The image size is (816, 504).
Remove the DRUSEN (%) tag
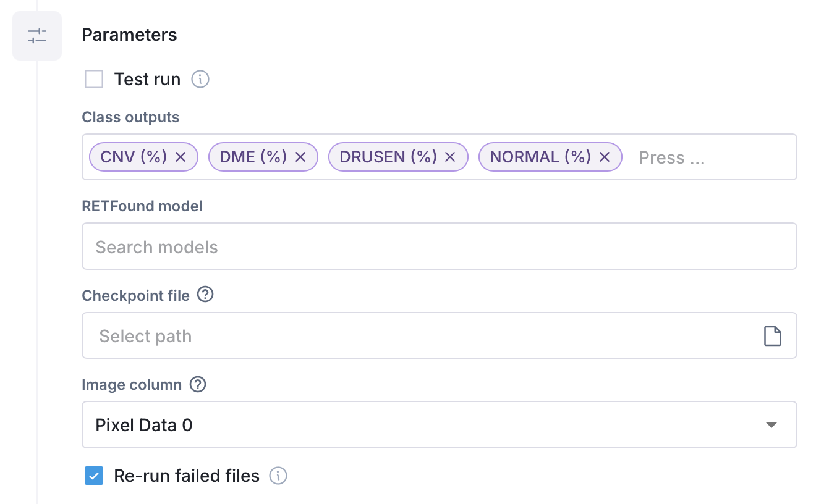[x=450, y=157]
